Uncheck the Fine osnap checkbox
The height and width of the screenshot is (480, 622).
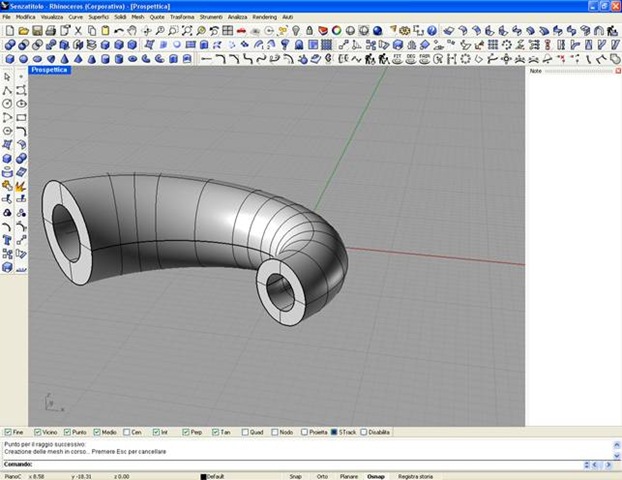9,432
